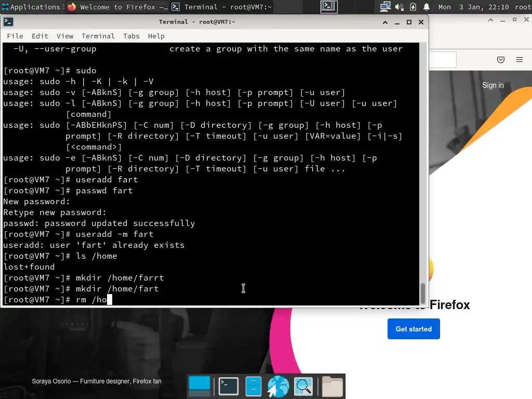
Task: Click the '-U, --user-group' option text
Action: [x=55, y=49]
